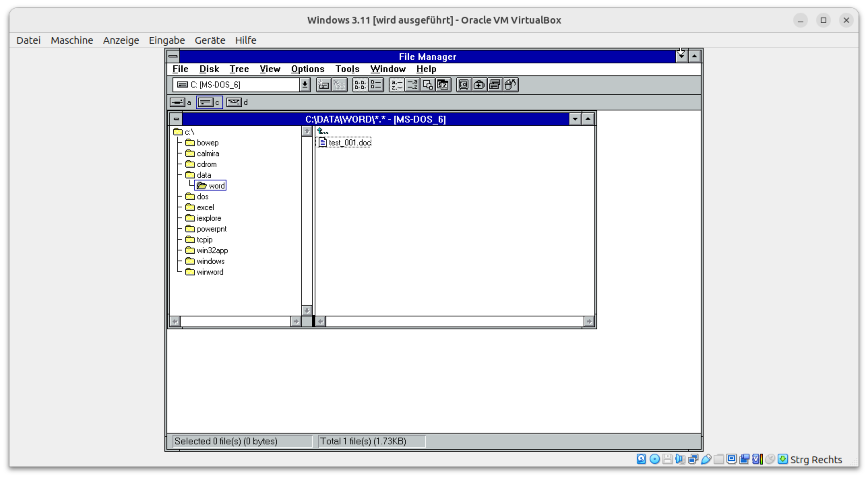Select CD-ROM drive d icon

coord(234,102)
